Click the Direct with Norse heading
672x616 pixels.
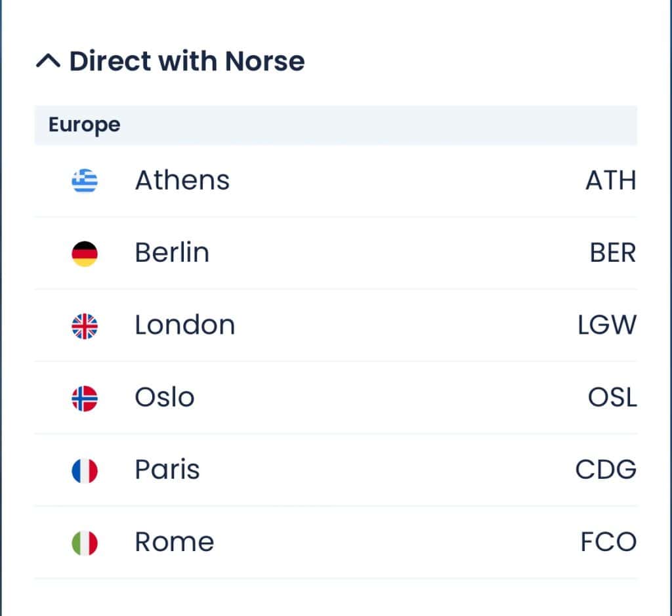pos(186,62)
